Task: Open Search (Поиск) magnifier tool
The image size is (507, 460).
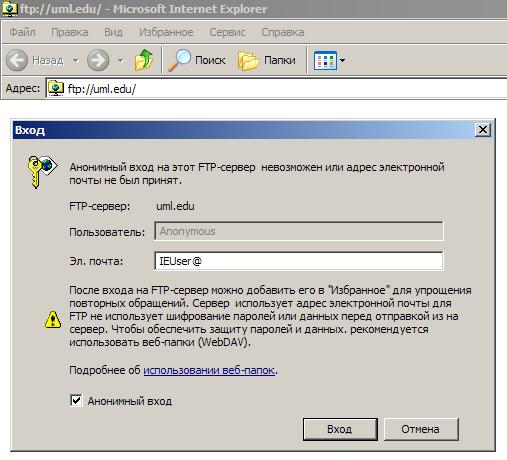Action: point(197,60)
